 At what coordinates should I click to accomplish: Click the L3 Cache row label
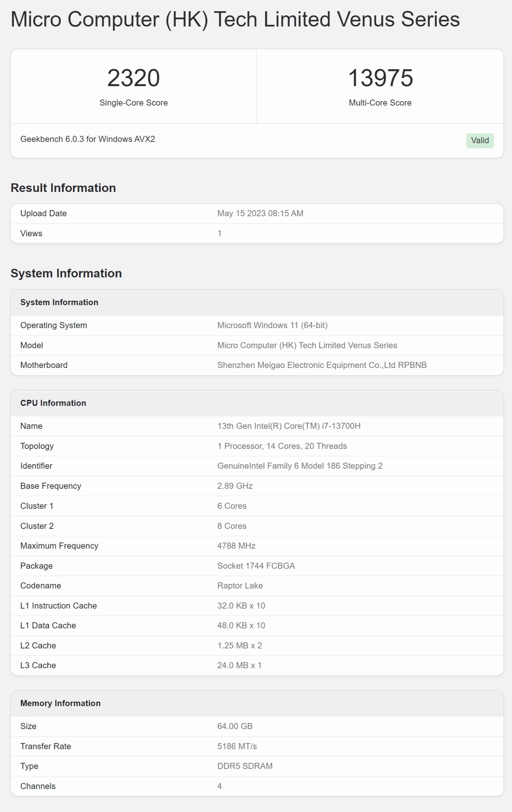38,665
